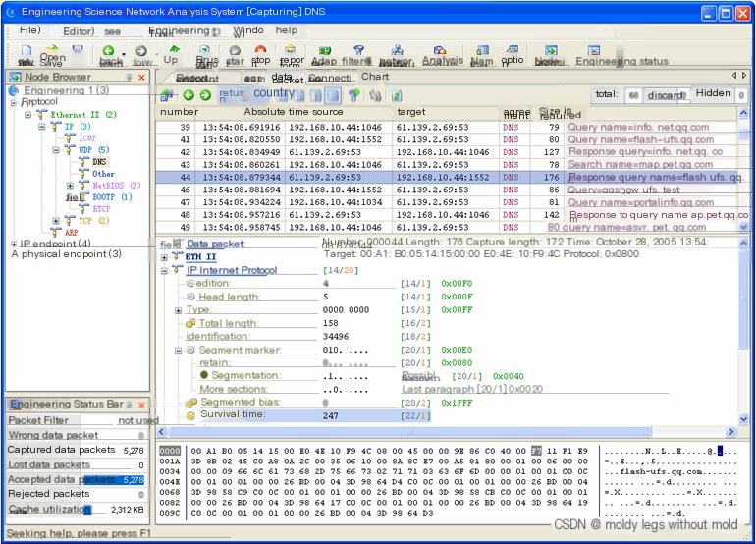Image resolution: width=756 pixels, height=544 pixels.
Task: Select packet row number 39
Action: tap(446, 128)
